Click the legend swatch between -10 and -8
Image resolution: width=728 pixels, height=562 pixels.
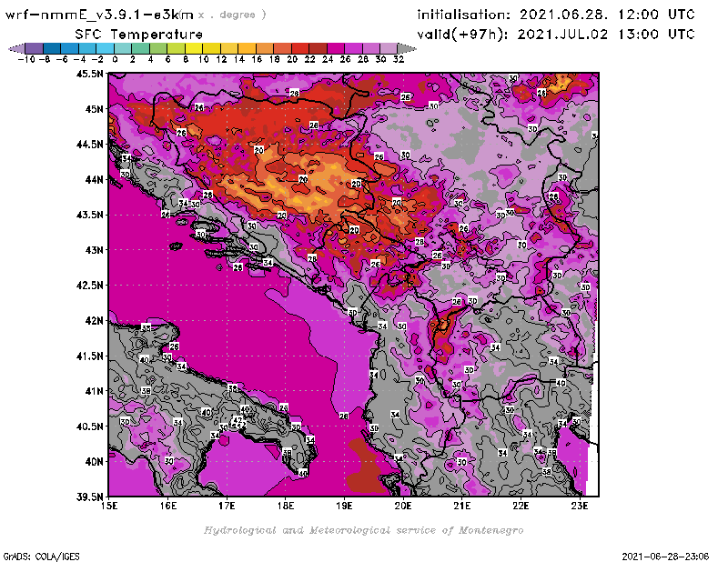coord(35,48)
